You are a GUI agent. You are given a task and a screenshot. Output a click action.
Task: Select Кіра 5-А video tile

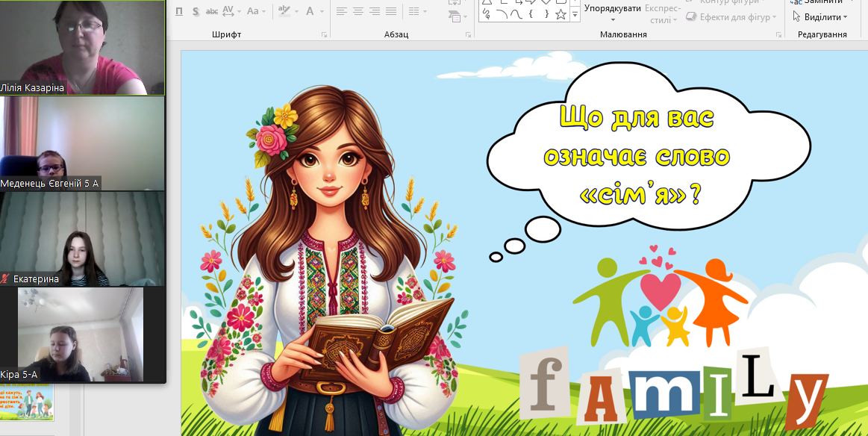tap(81, 334)
